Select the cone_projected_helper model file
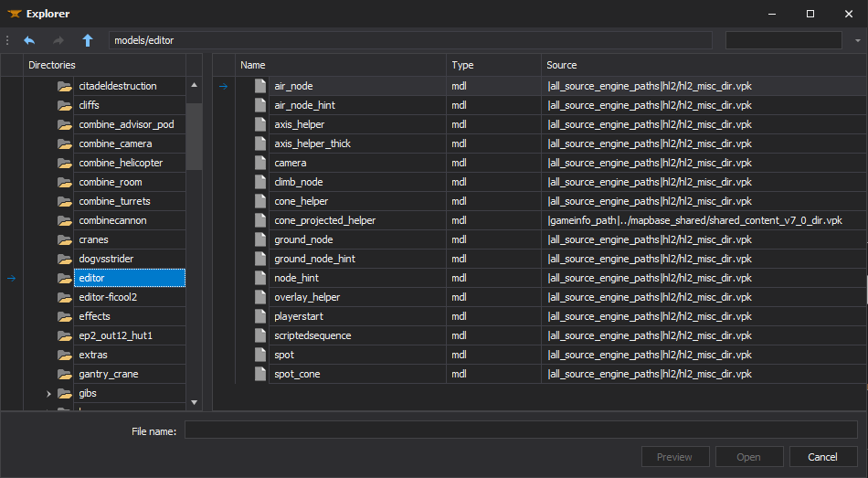This screenshot has width=868, height=478. 324,220
